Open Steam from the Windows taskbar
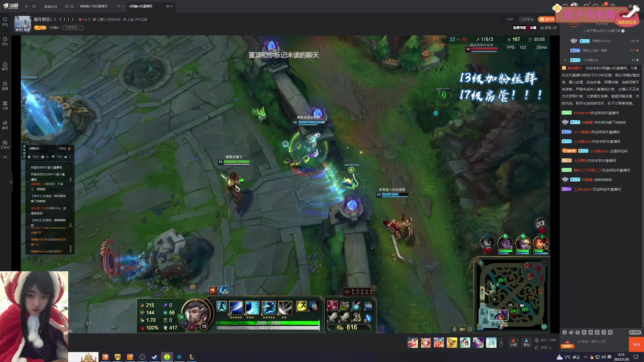The image size is (644, 362). point(154,357)
